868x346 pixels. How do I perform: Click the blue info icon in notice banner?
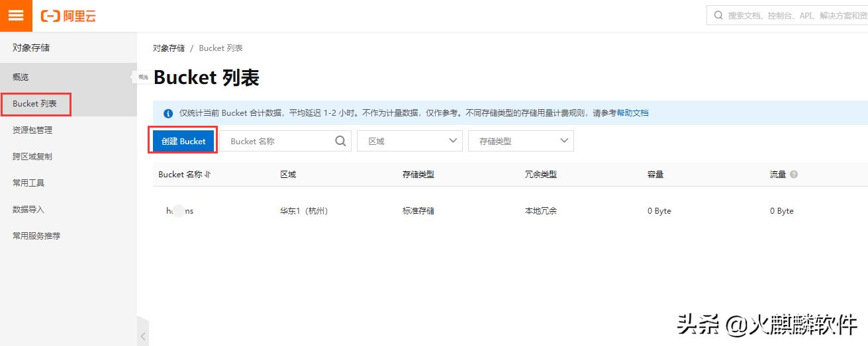pos(168,113)
